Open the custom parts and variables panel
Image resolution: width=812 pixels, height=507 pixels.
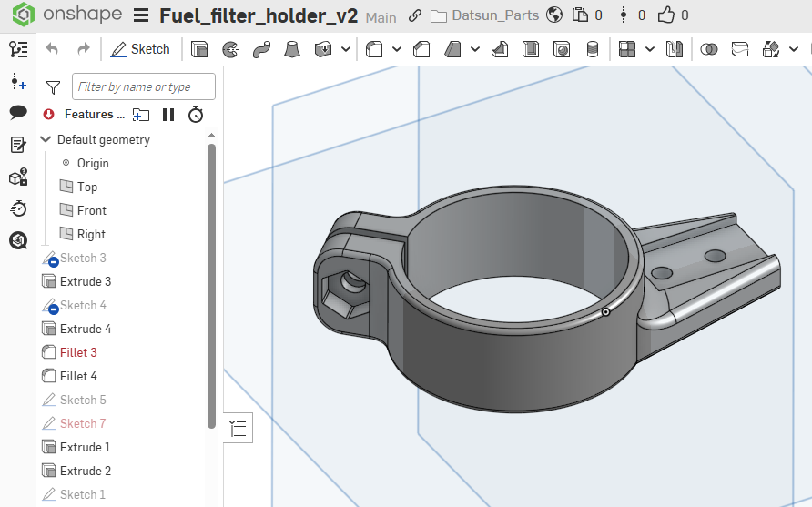(x=18, y=177)
